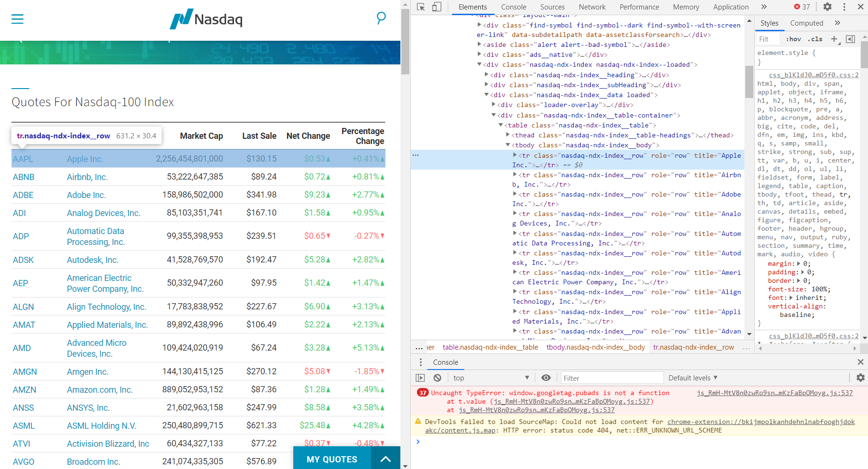
Task: Open the DevTools customize three-dot menu
Action: [x=844, y=7]
